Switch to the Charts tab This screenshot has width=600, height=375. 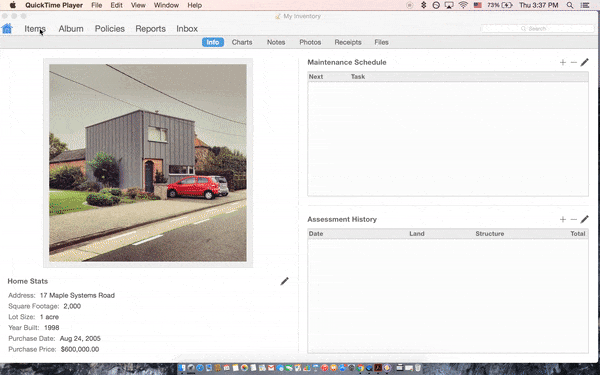[x=242, y=42]
